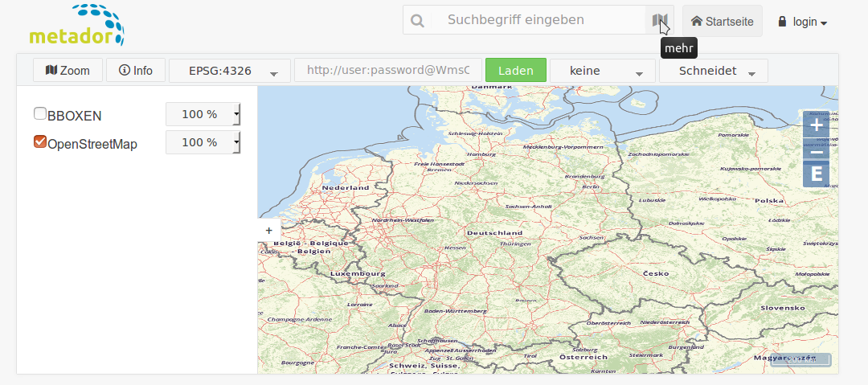Click the Polska label on the map
868x385 pixels.
[769, 200]
